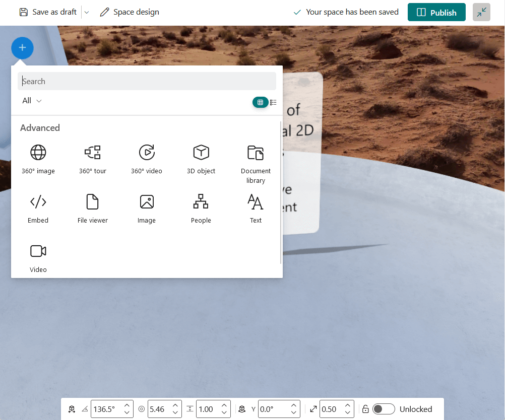Focus the web part Search box
Viewport: 505px width, 420px height.
[x=147, y=81]
